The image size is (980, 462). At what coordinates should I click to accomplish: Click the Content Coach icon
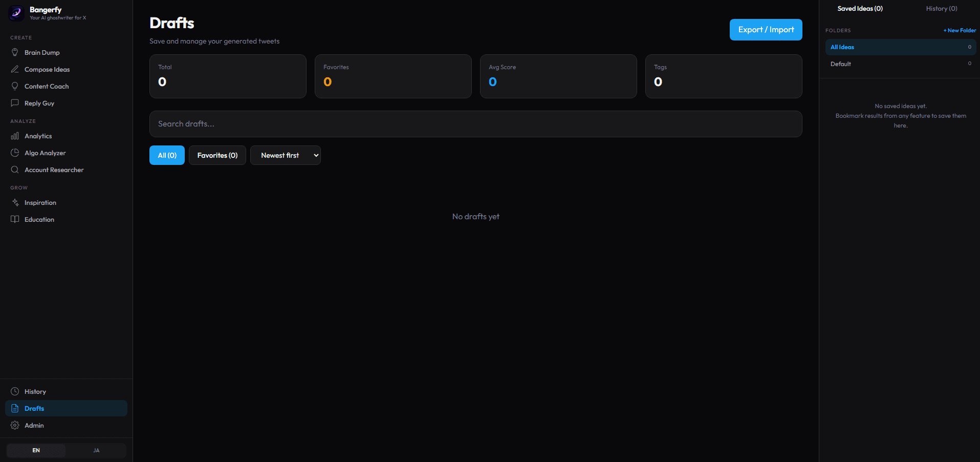coord(16,86)
